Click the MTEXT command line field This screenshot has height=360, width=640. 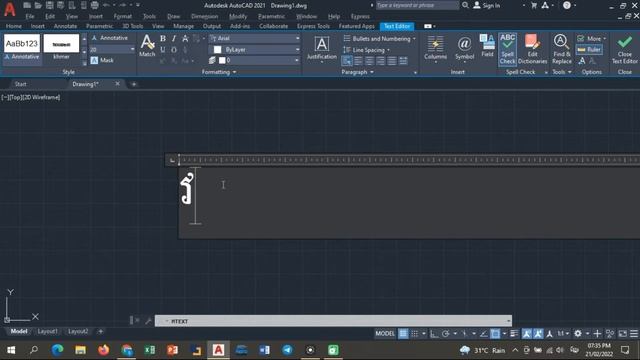click(333, 321)
